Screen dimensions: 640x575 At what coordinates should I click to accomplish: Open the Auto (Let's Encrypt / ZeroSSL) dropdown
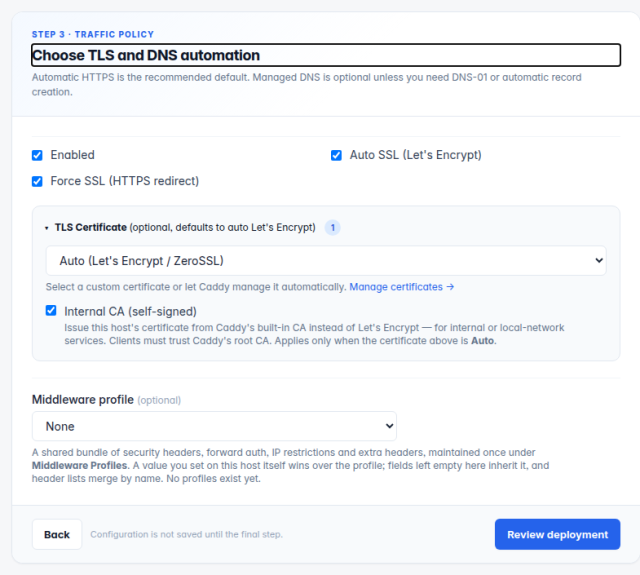(x=326, y=260)
